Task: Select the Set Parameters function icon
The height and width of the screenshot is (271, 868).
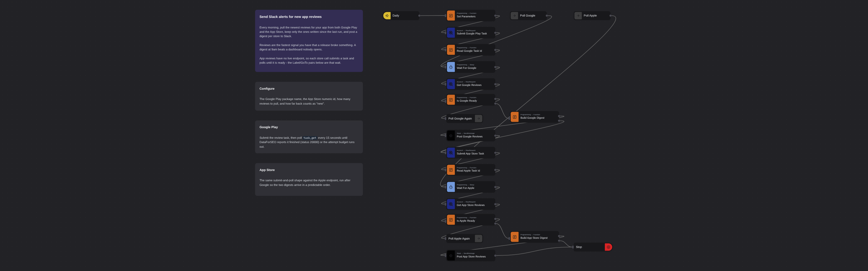Action: 451,15
